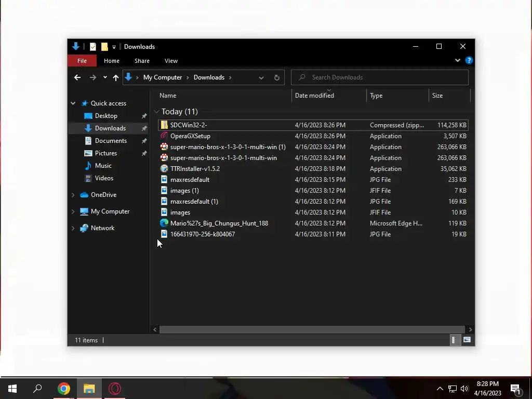Select the Mario%27s_Big_Chungus_Hunt_188 Edge file icon
Screen dimensions: 532x399
point(164,223)
